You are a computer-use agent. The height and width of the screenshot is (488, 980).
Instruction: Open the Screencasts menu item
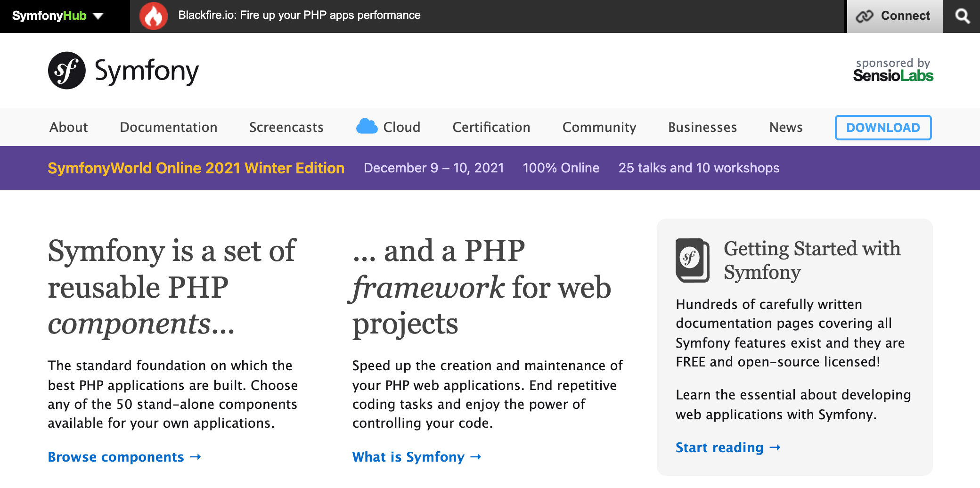tap(286, 127)
